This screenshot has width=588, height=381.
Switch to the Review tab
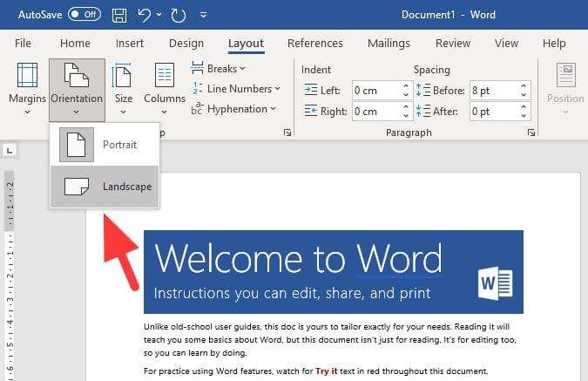pos(453,44)
